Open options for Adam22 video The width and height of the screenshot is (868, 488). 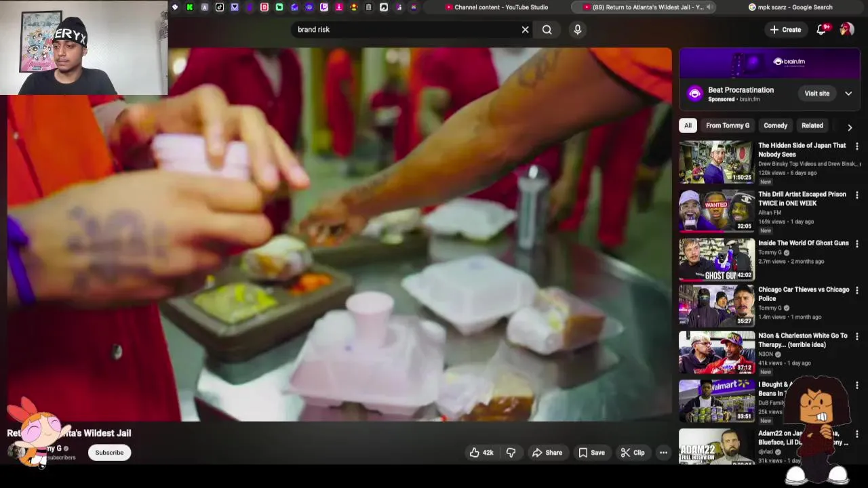[x=857, y=434]
